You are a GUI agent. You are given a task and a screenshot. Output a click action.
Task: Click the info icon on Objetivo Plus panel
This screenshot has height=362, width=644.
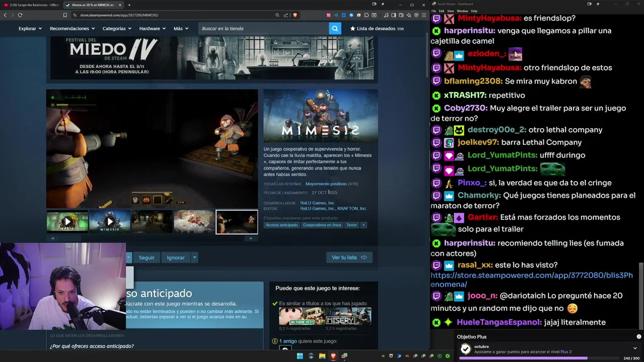pyautogui.click(x=639, y=337)
